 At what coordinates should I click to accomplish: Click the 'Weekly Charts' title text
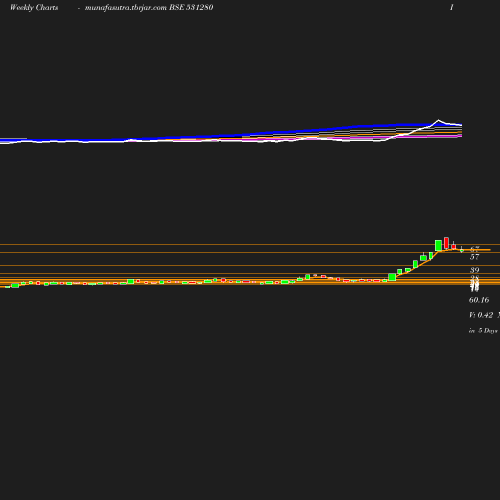34,7
